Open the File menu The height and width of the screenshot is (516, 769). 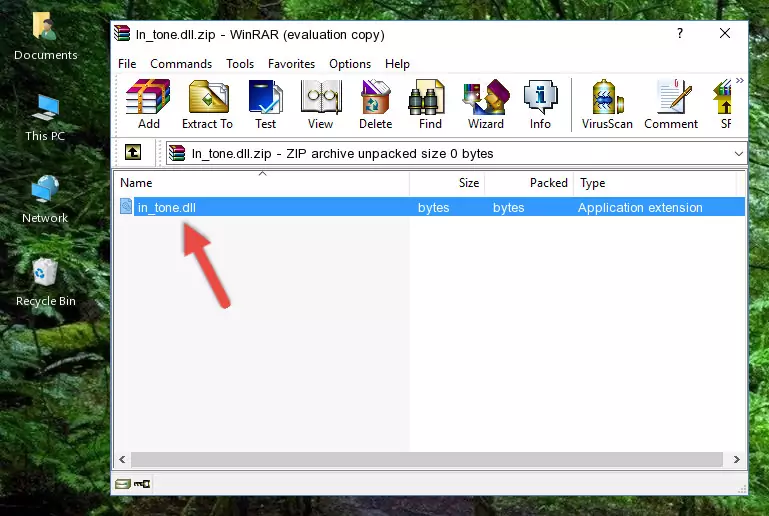pyautogui.click(x=127, y=64)
